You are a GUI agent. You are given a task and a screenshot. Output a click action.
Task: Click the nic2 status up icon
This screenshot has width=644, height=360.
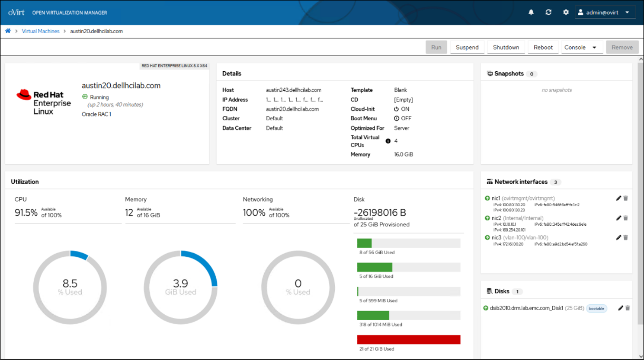tap(487, 218)
